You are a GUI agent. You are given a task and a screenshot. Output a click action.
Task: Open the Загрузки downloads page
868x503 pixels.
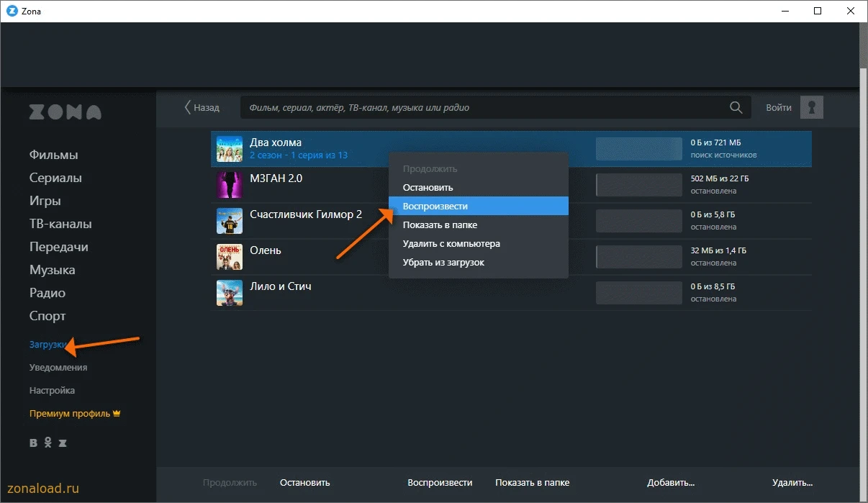[48, 345]
